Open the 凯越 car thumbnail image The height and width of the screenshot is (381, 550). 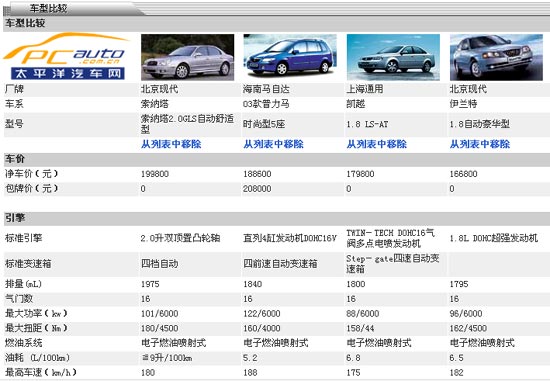393,57
